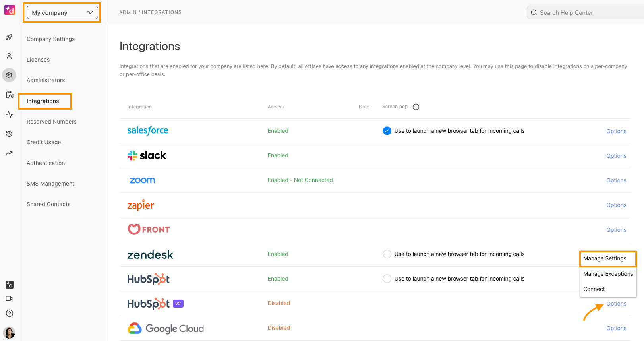Open the video meeting camera icon

(x=10, y=298)
